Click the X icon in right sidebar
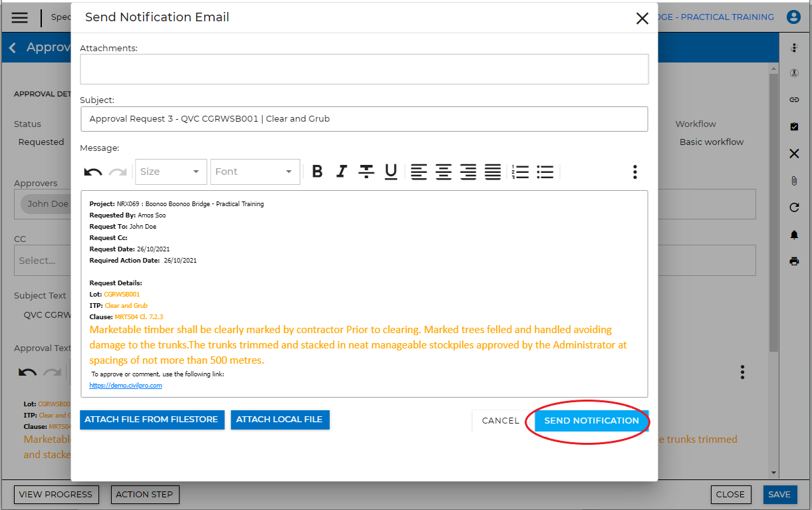812x510 pixels. pos(794,154)
